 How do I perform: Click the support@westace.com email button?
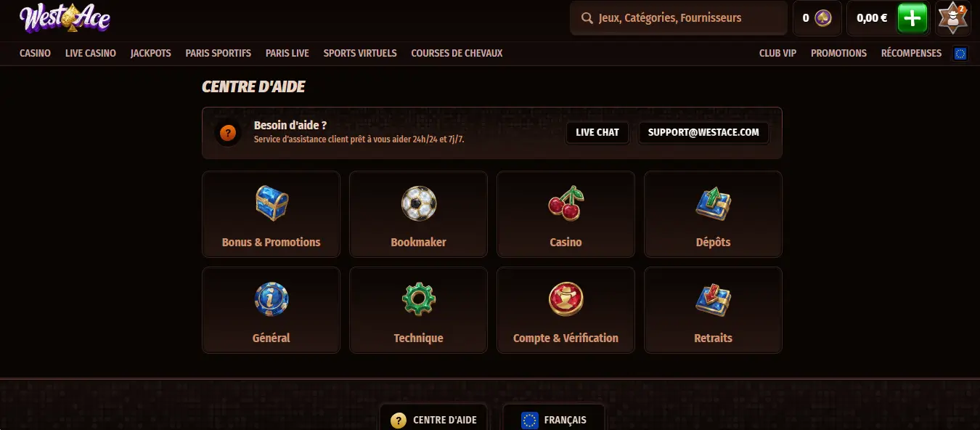click(703, 132)
